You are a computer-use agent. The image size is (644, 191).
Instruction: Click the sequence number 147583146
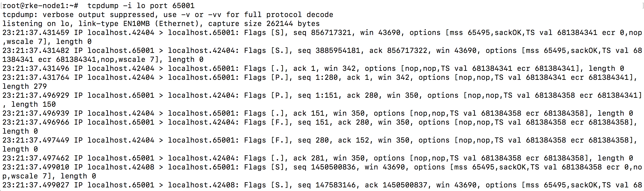pyautogui.click(x=335, y=185)
